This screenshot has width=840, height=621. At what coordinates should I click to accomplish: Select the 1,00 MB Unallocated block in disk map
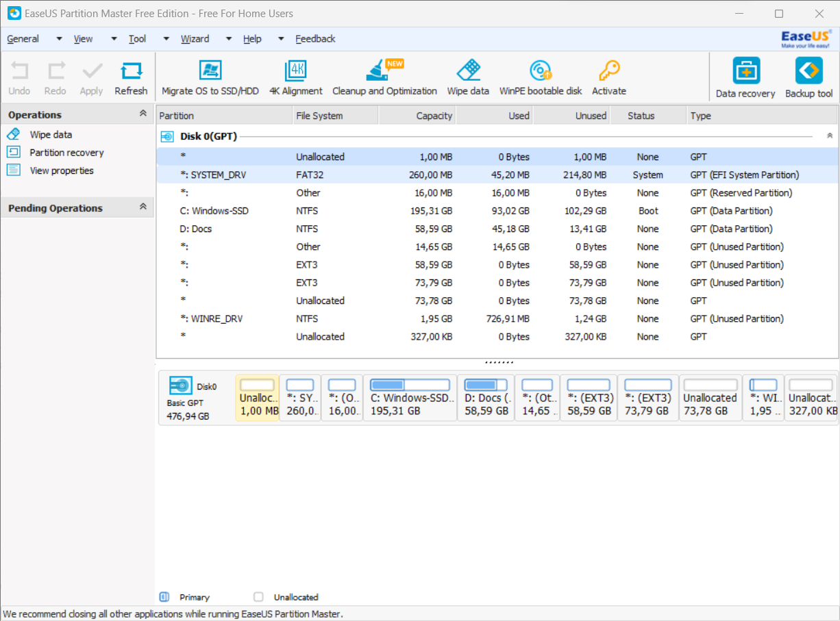[x=258, y=398]
